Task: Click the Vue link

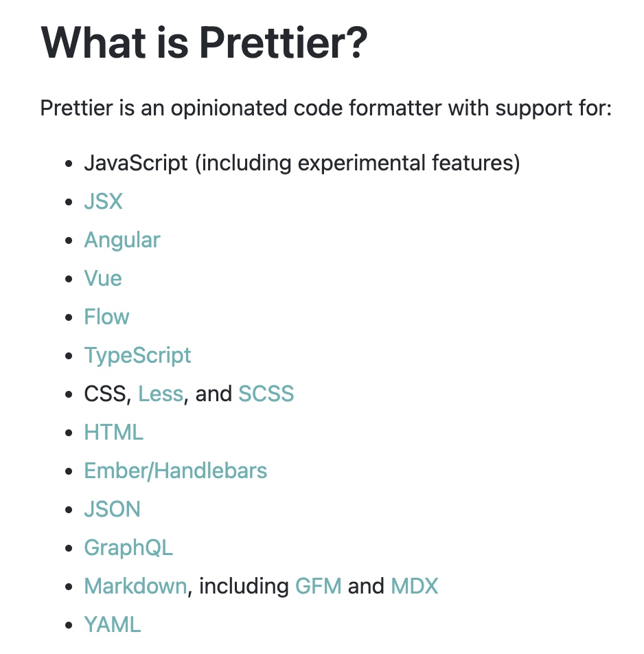Action: [x=103, y=278]
